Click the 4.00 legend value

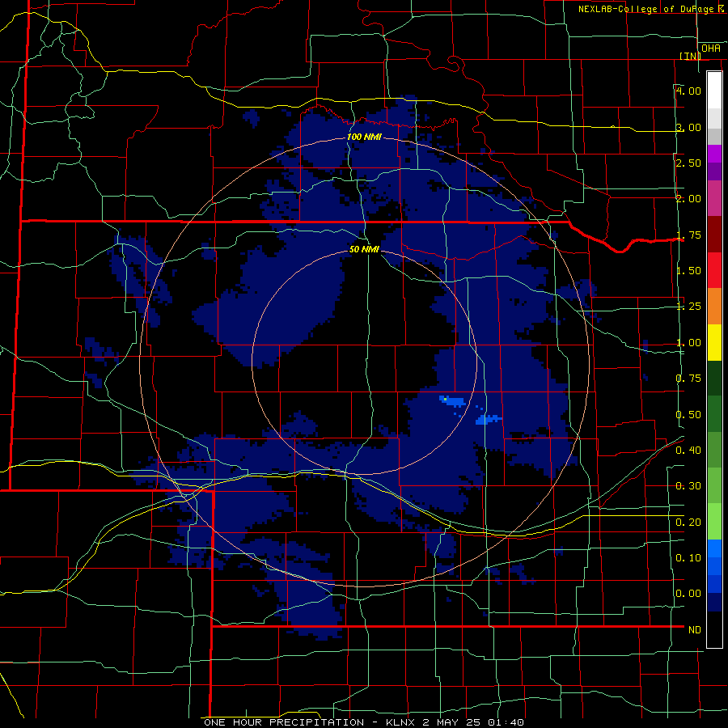pos(688,91)
